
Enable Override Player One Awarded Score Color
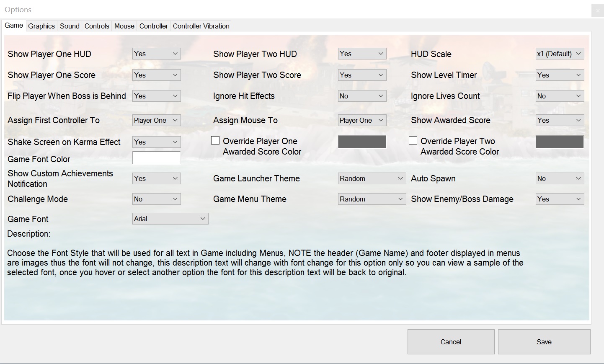215,140
